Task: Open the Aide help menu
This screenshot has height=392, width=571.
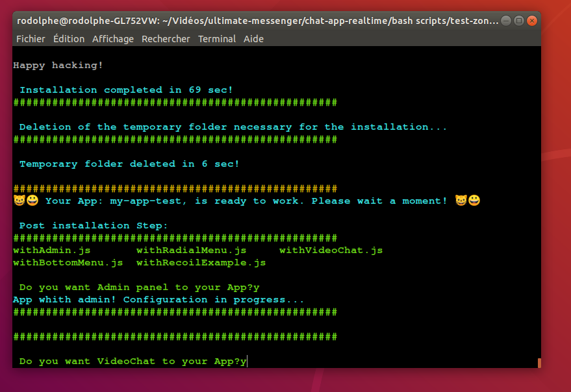Action: point(253,39)
